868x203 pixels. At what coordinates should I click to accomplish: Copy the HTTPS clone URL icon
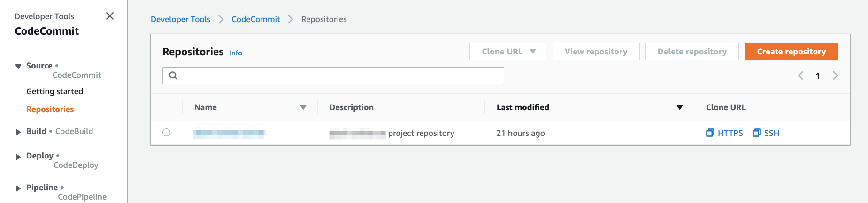coord(710,133)
